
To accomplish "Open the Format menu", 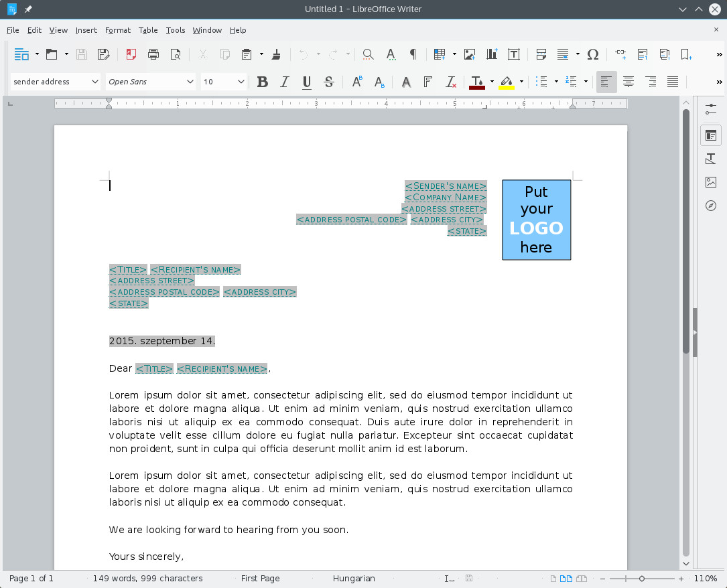I will pyautogui.click(x=118, y=30).
